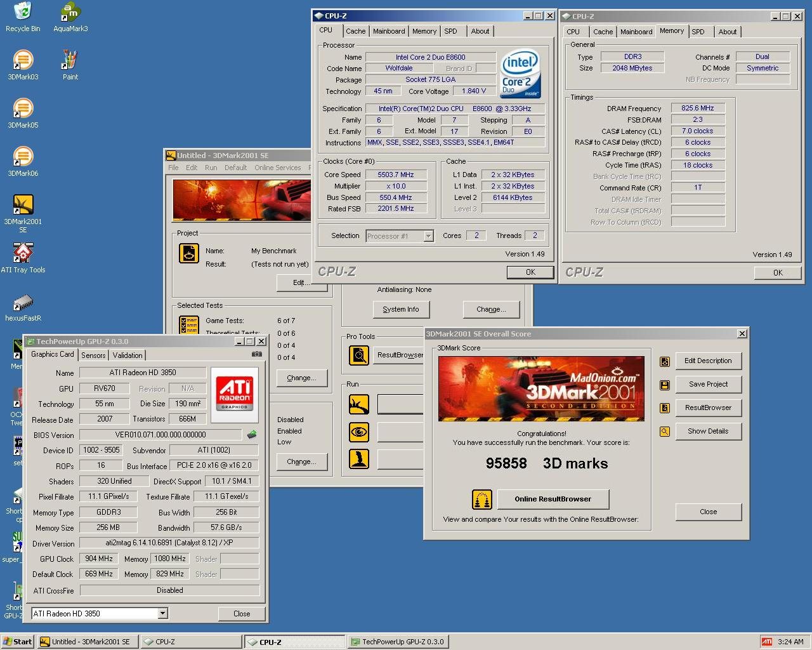Open the 3DMark03 desktop shortcut

(23, 65)
